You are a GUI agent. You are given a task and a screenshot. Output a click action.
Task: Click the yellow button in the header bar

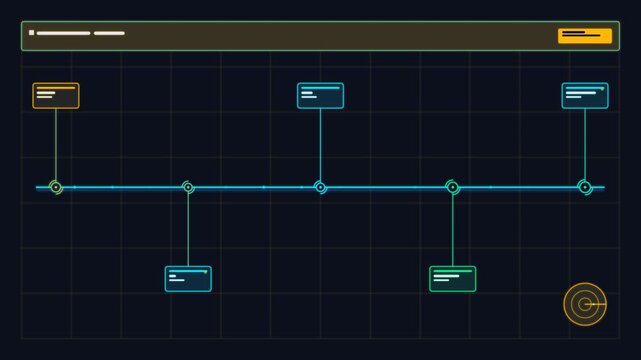[585, 36]
